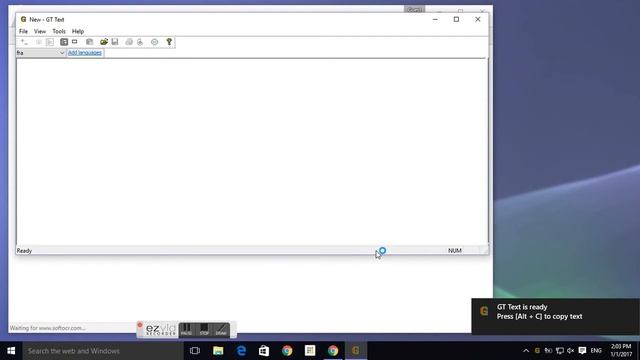The height and width of the screenshot is (360, 640).
Task: Open the Help menu
Action: coord(78,31)
